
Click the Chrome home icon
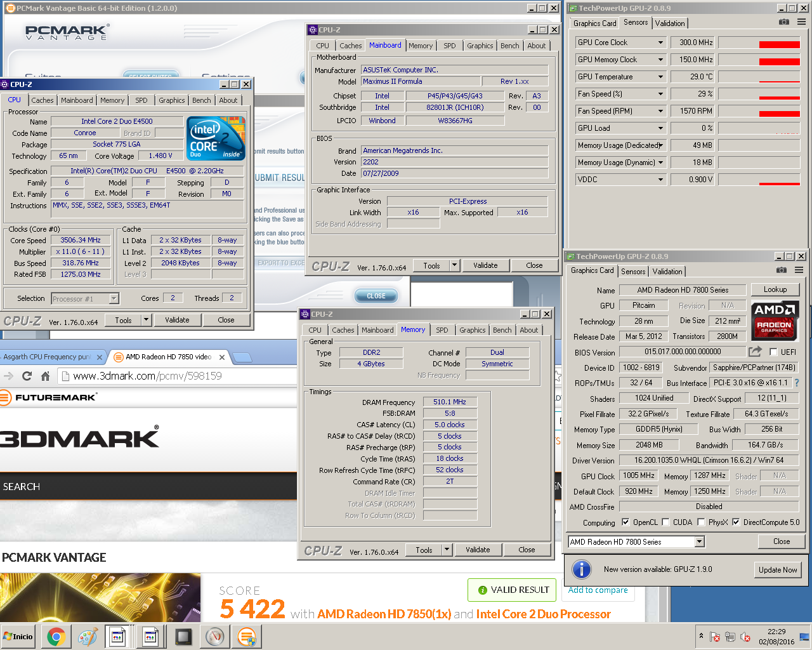[x=45, y=376]
